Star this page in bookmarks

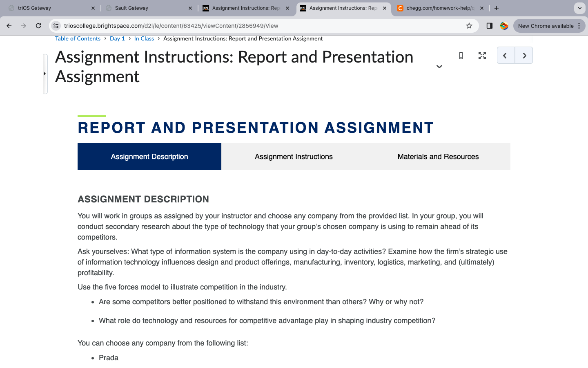coord(468,25)
